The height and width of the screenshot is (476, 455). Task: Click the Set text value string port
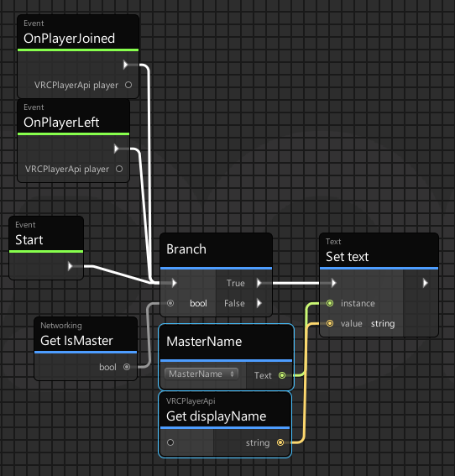point(330,323)
